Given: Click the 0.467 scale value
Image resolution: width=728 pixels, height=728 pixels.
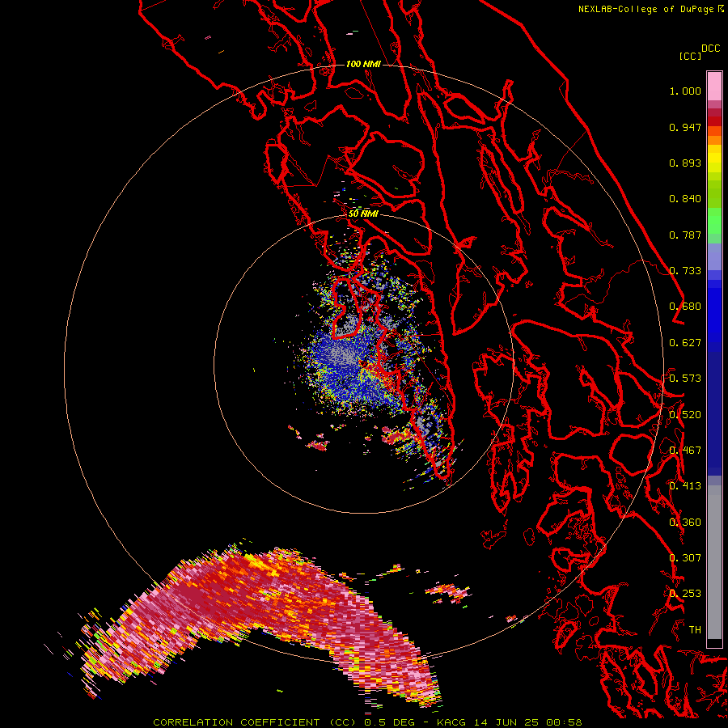Looking at the screenshot, I should [685, 451].
